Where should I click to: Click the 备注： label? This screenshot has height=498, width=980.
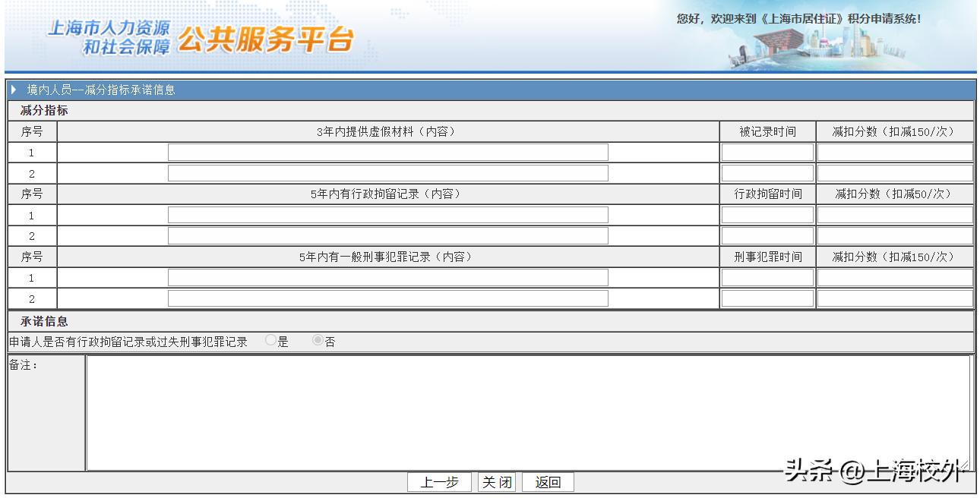[x=24, y=365]
